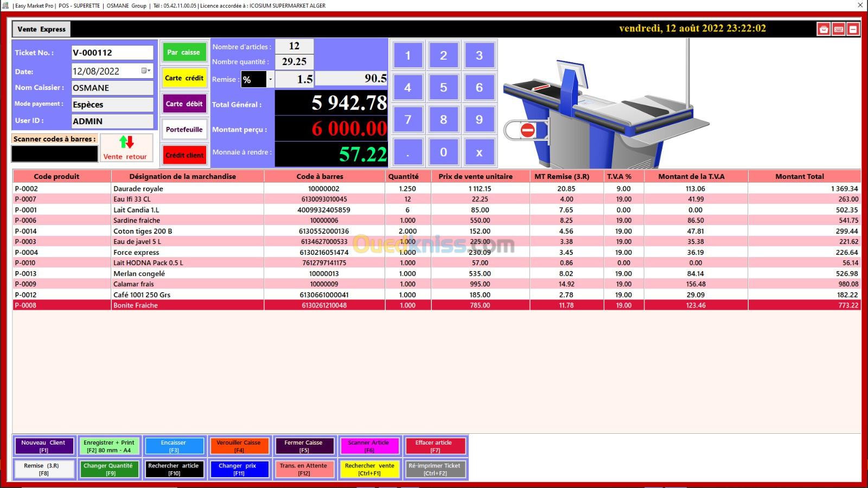868x488 pixels.
Task: Sort by Désignation de la marchandise column
Action: click(x=182, y=176)
